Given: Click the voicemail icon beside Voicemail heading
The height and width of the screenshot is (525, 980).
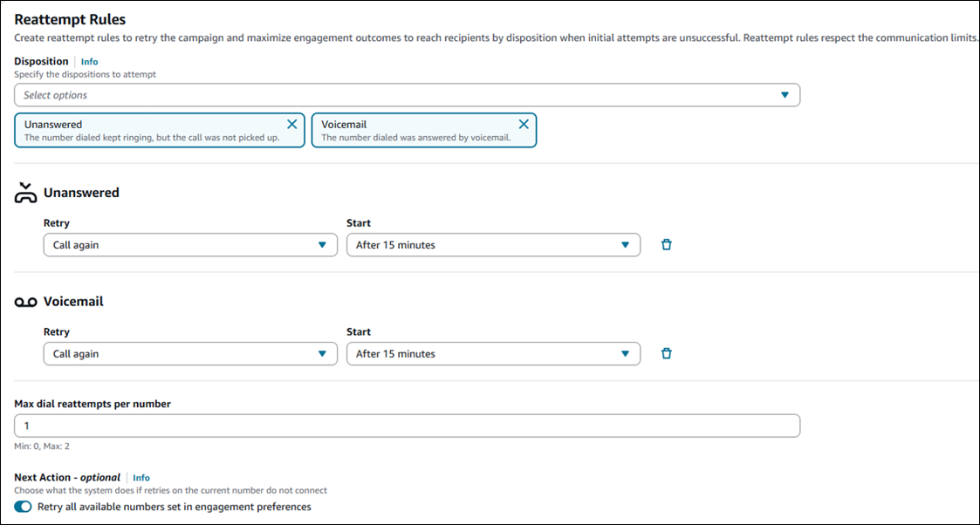Looking at the screenshot, I should 26,301.
